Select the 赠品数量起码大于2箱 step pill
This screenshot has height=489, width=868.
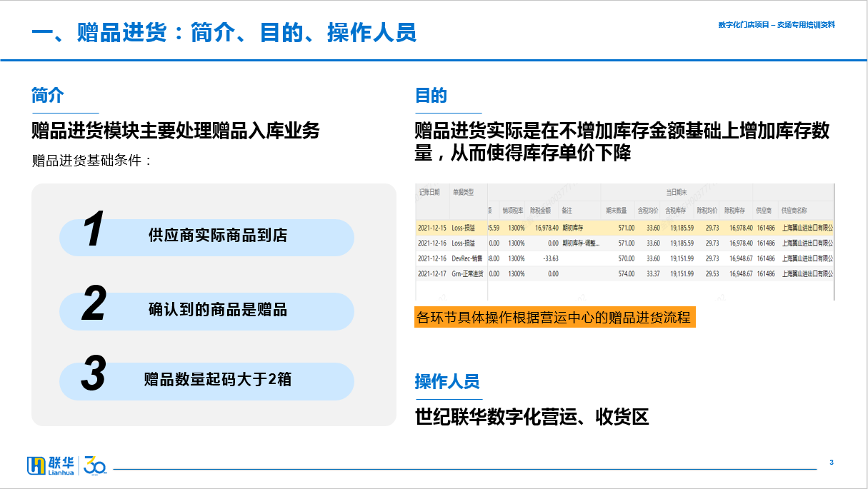pyautogui.click(x=218, y=380)
